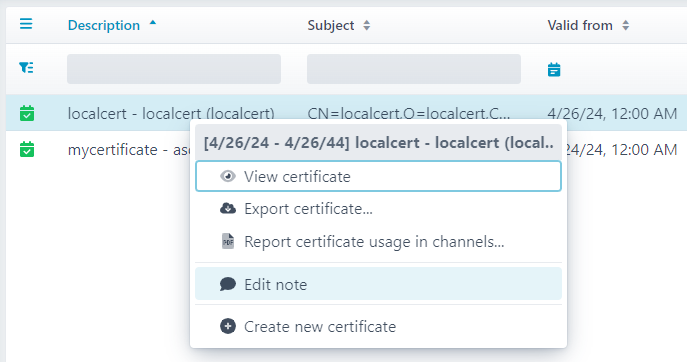687x362 pixels.
Task: Click the green calendar status icon for localcert
Action: tap(27, 113)
